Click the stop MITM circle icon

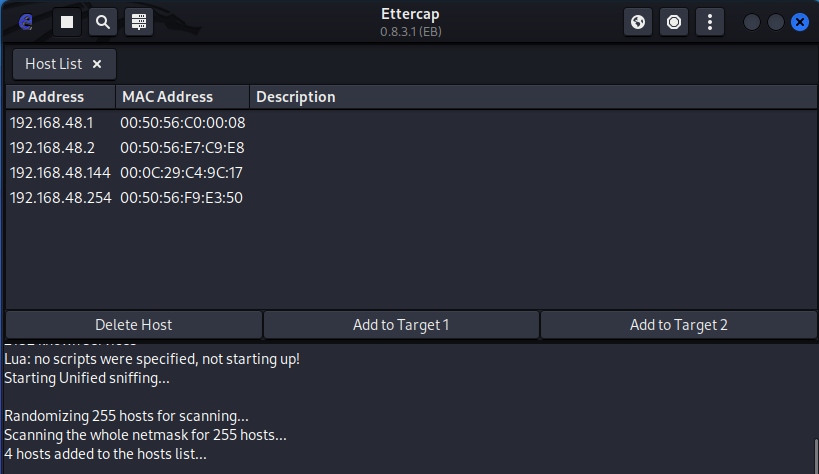674,21
